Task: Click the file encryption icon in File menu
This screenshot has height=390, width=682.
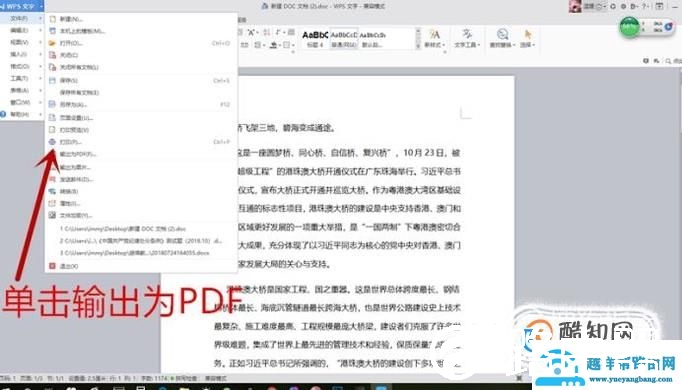Action: point(53,215)
